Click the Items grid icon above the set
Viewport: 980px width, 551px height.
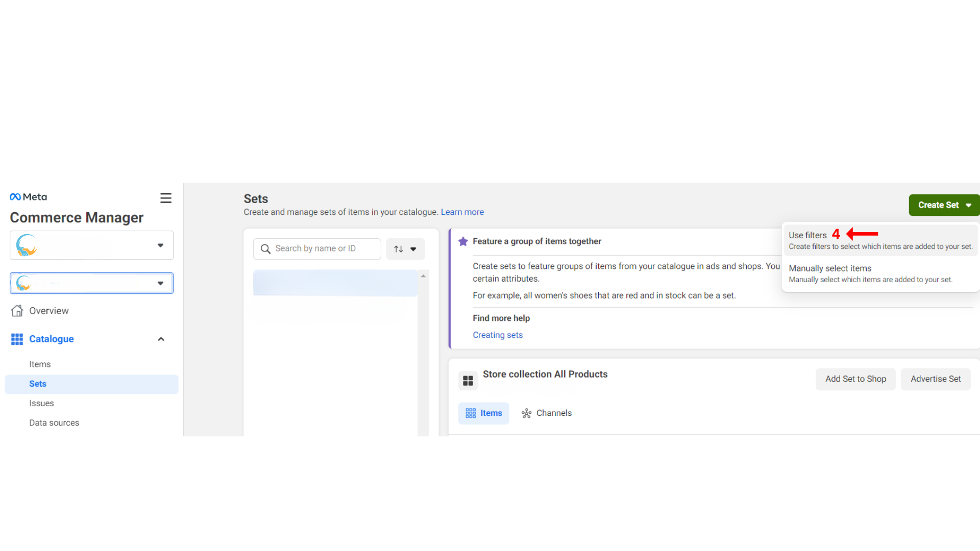point(470,413)
